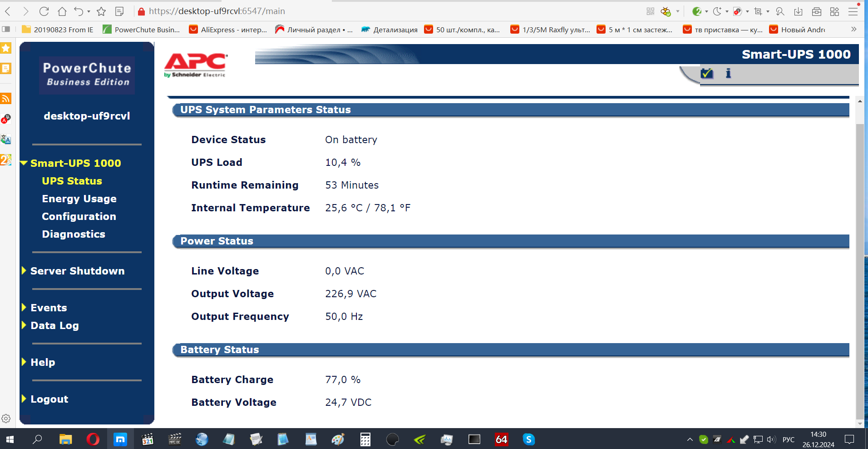The height and width of the screenshot is (449, 868).
Task: Open the Energy Usage page
Action: [79, 199]
